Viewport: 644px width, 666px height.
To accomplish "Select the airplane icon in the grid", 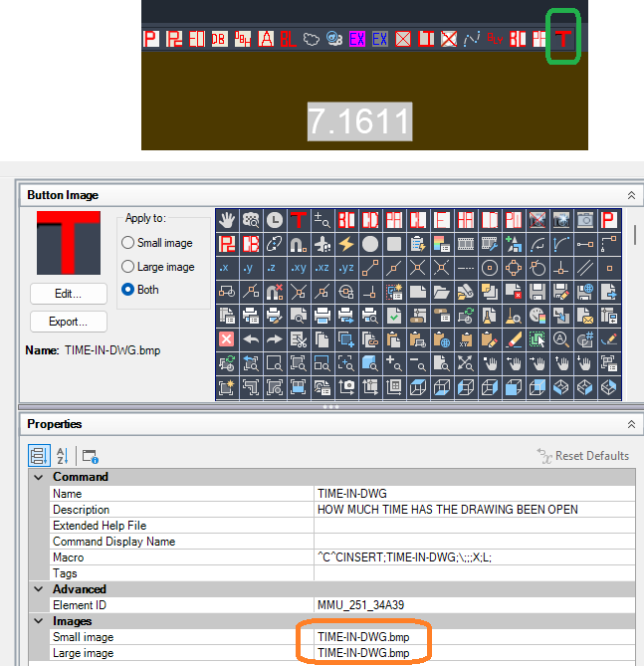I will click(322, 244).
